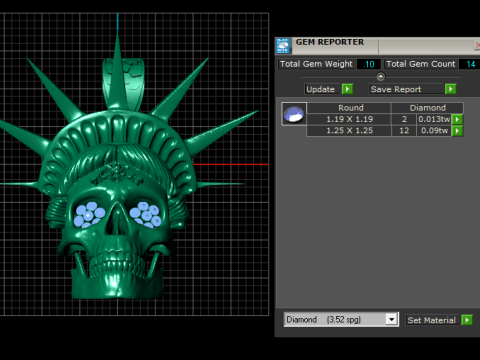Click the 0.013tw weight cell
480x360 pixels.
[x=434, y=119]
